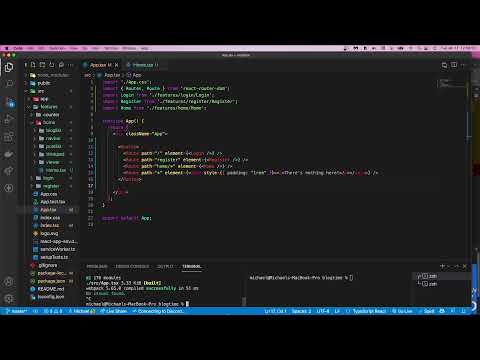Click Spaces: 2 indentation in status bar
This screenshot has height=360, width=480.
click(301, 311)
